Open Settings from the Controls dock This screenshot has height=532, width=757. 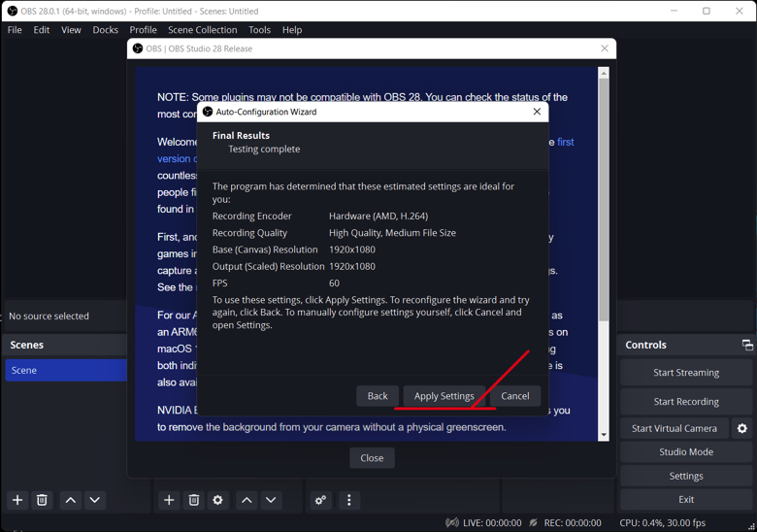pos(686,476)
